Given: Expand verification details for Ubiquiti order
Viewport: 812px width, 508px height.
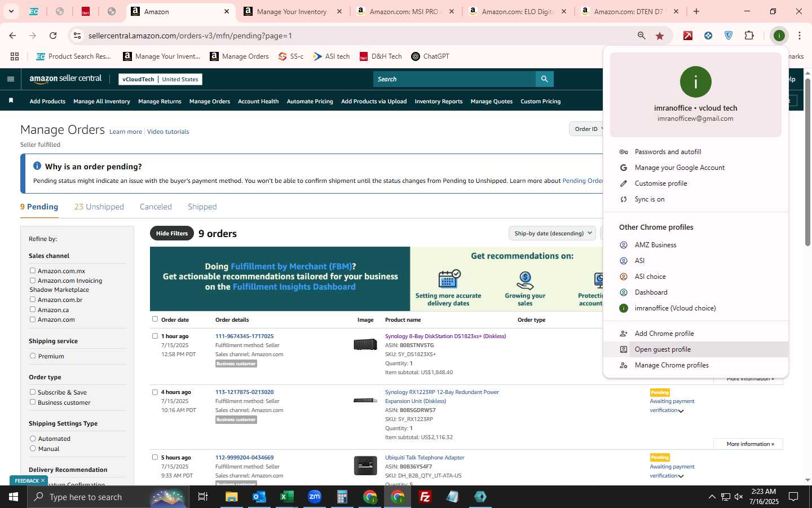Looking at the screenshot, I should (x=681, y=476).
